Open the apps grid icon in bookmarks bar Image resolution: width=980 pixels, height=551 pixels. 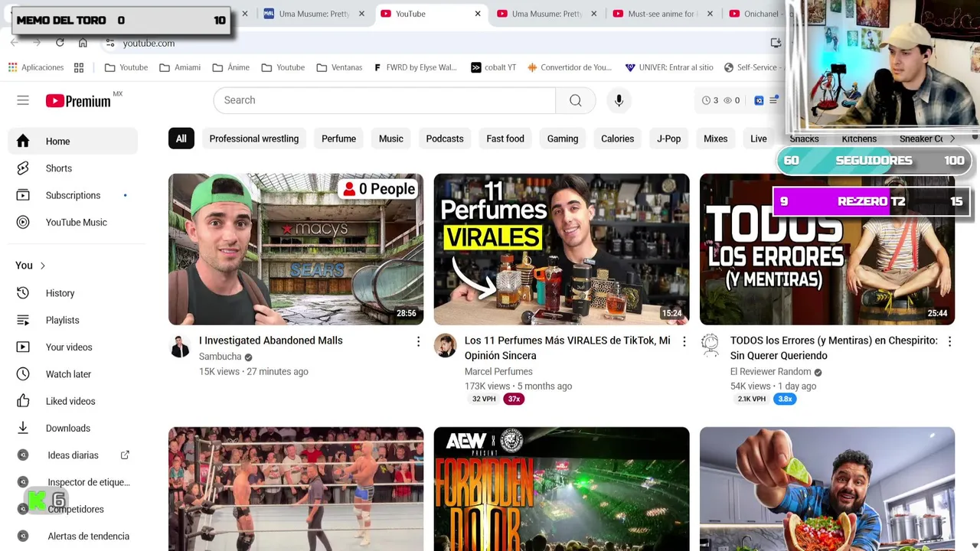pos(79,67)
